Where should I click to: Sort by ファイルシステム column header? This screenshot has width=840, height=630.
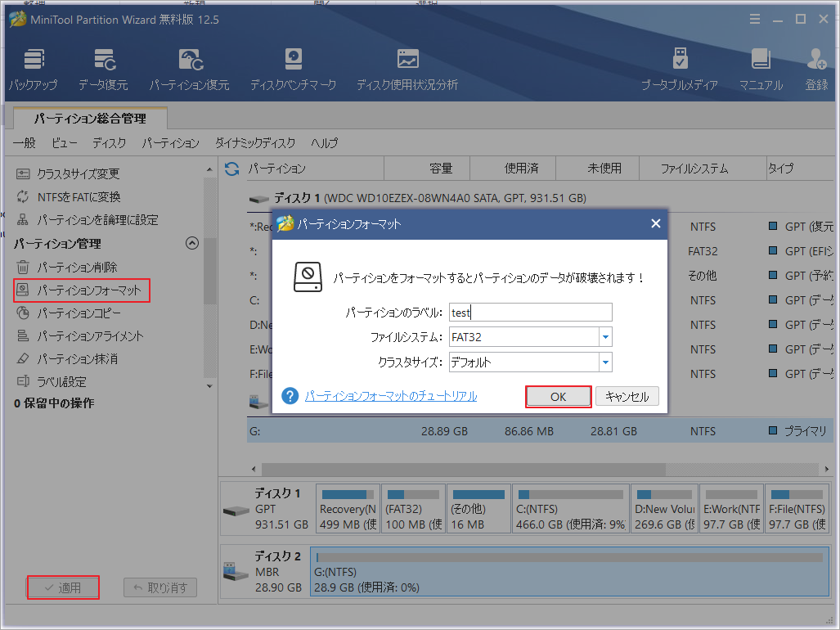pyautogui.click(x=703, y=169)
